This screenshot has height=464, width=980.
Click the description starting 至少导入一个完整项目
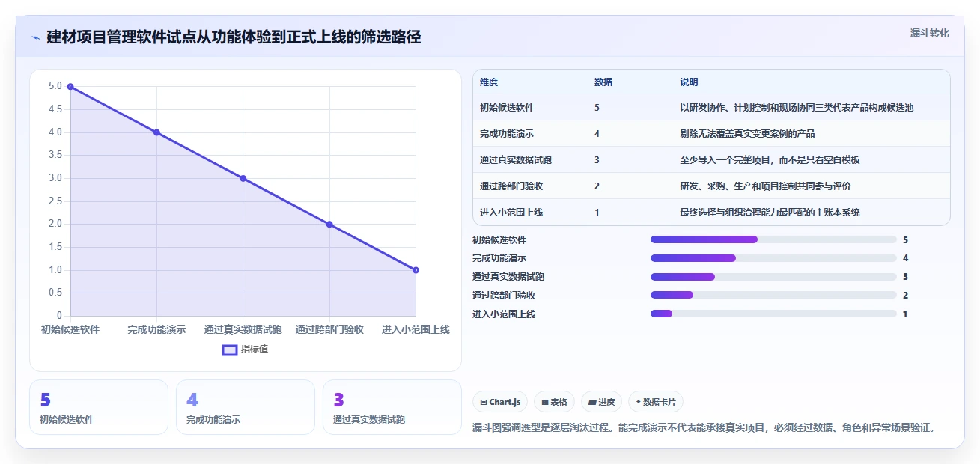tap(770, 160)
